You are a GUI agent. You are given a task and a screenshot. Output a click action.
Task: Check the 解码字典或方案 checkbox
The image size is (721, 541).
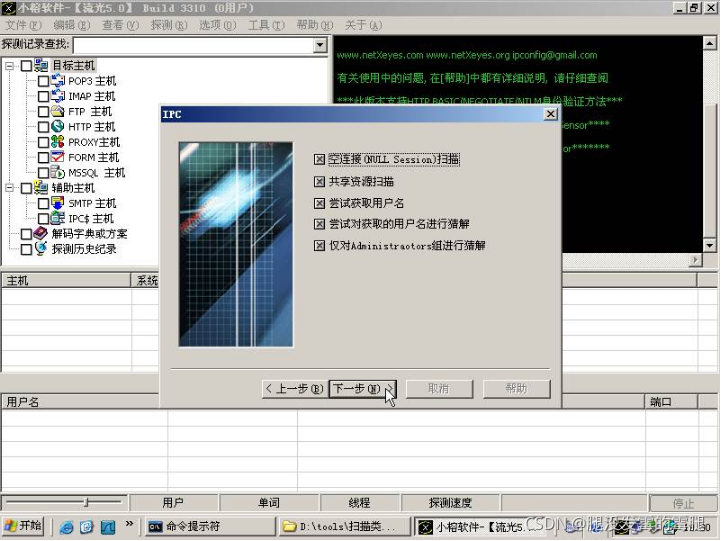coord(27,234)
